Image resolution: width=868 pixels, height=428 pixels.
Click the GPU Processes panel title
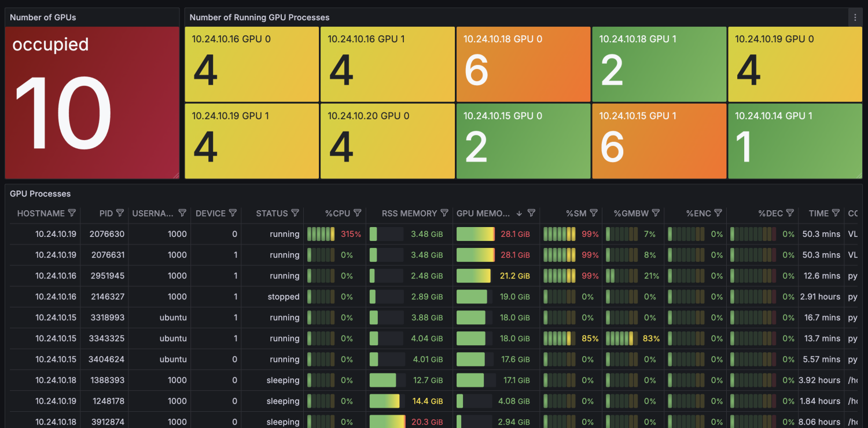coord(41,193)
